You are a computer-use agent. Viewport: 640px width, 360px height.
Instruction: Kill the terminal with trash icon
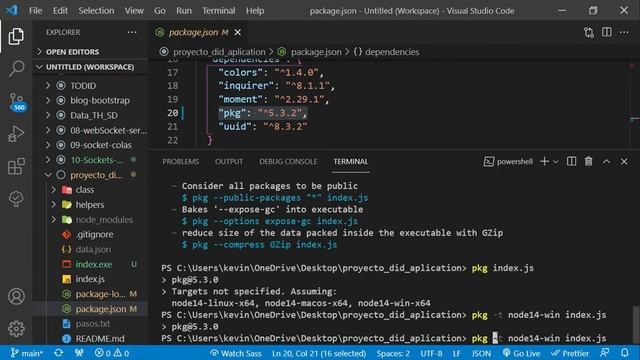point(589,162)
